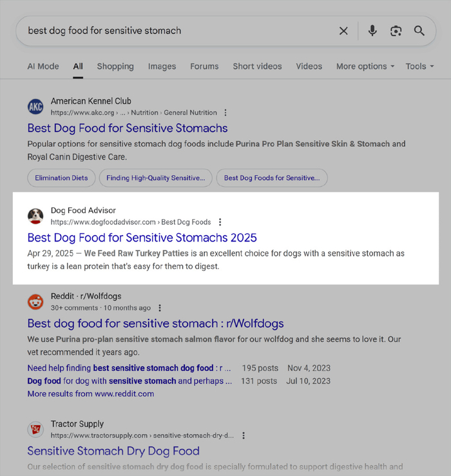Open three-dot menu for Tractor Supply result

click(244, 435)
